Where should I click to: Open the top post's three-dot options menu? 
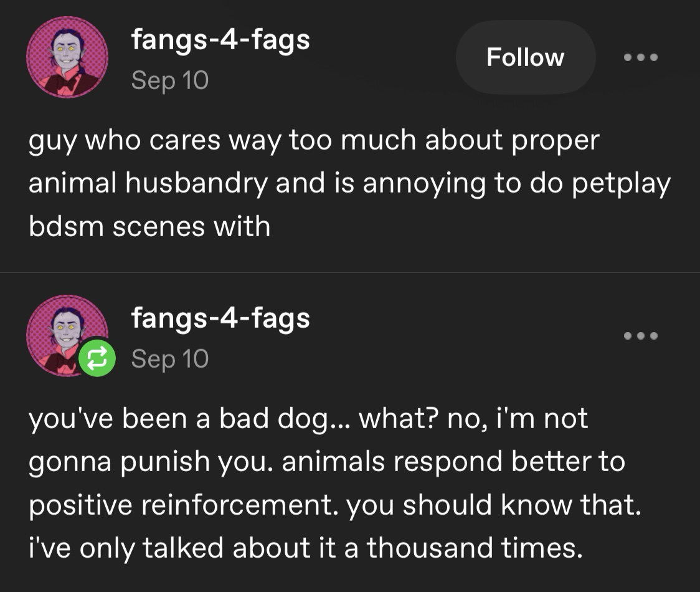click(x=640, y=57)
